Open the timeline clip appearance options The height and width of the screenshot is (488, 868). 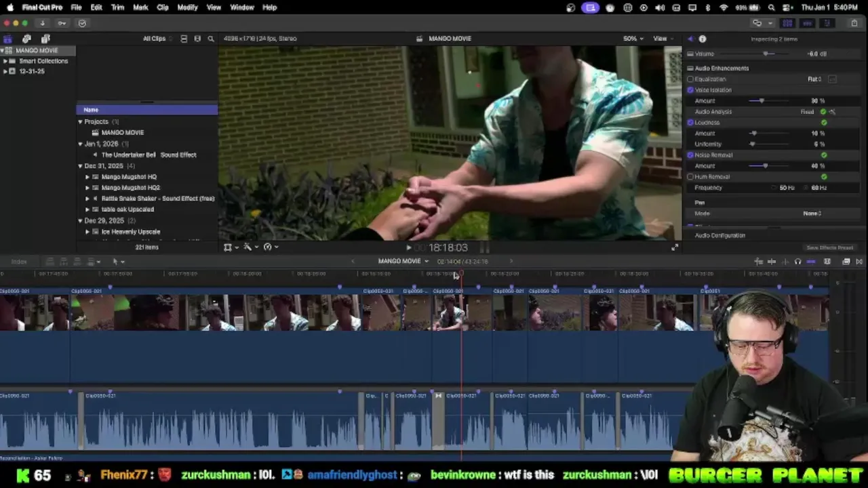tap(827, 262)
